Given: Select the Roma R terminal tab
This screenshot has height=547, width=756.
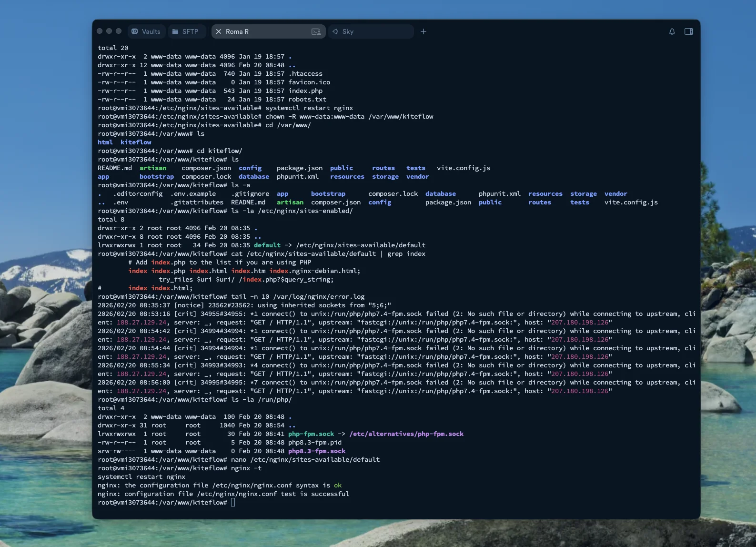Looking at the screenshot, I should click(268, 31).
